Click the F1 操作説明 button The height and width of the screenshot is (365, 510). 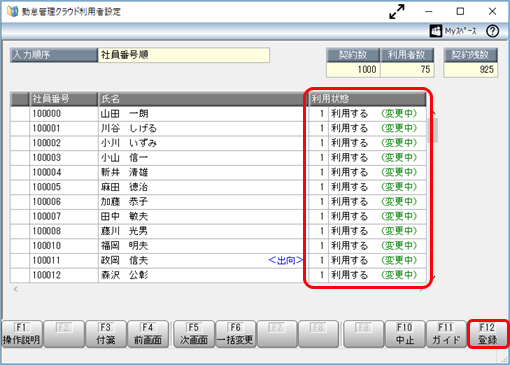pos(22,334)
